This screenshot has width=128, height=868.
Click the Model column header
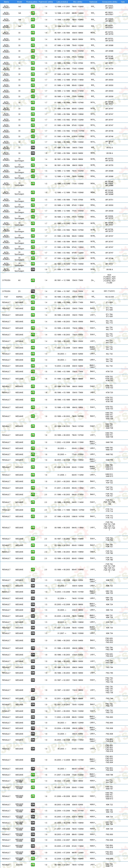[19, 2]
